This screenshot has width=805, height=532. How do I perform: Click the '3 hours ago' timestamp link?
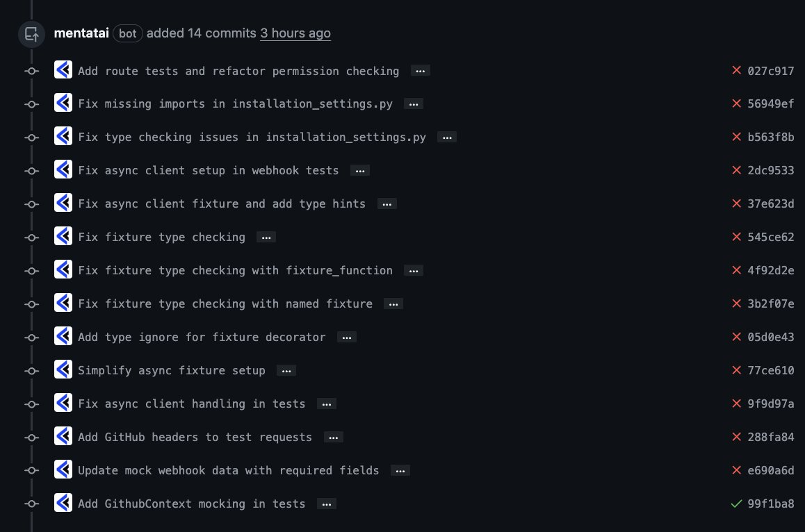tap(295, 33)
